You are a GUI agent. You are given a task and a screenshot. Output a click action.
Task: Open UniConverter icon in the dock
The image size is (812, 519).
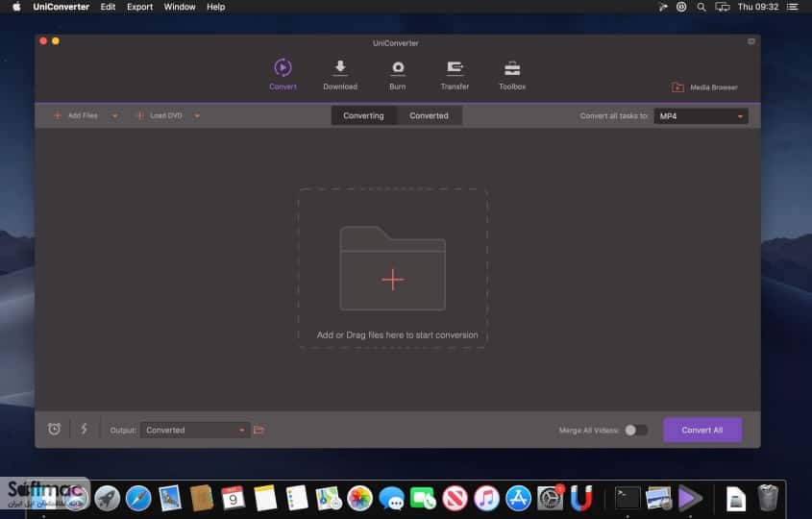click(x=690, y=498)
